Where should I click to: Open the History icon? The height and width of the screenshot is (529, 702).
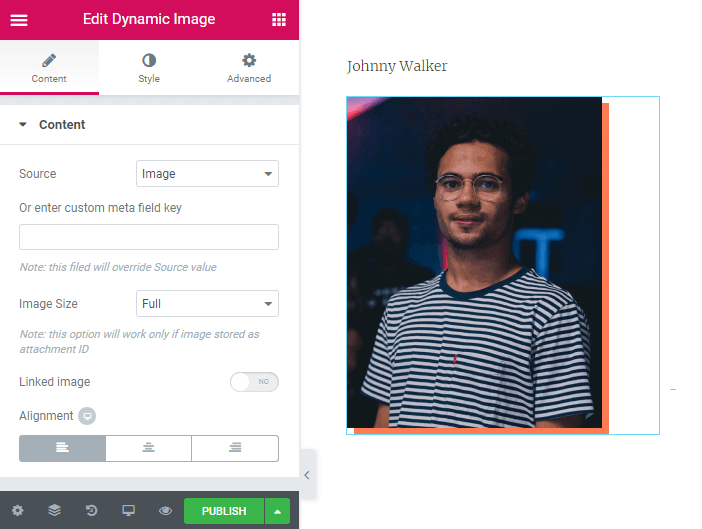point(91,510)
